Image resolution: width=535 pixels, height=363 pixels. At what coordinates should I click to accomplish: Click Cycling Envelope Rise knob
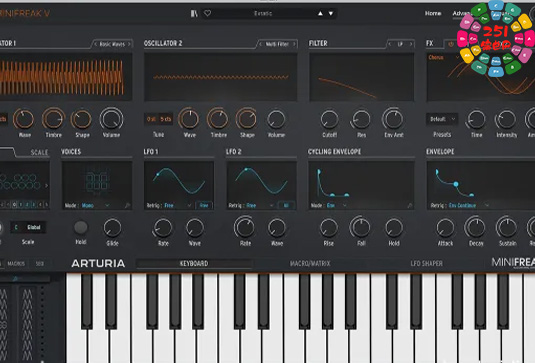(329, 228)
